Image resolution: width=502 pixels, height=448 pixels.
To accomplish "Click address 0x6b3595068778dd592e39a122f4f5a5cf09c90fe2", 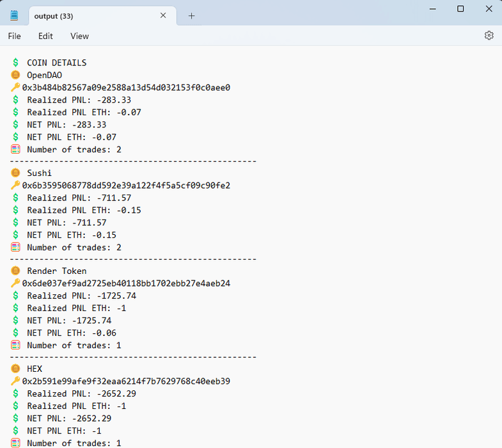I will click(x=126, y=186).
